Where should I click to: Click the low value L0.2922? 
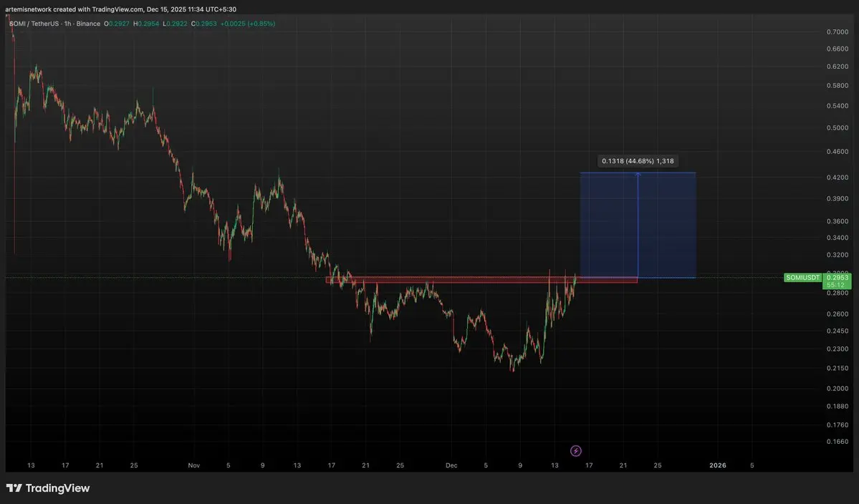175,24
